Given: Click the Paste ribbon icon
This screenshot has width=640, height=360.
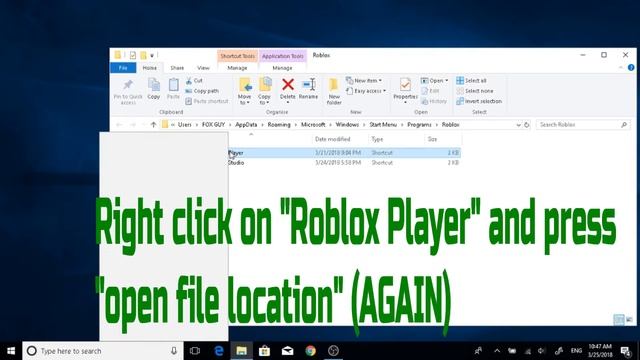Looking at the screenshot, I should pyautogui.click(x=173, y=89).
